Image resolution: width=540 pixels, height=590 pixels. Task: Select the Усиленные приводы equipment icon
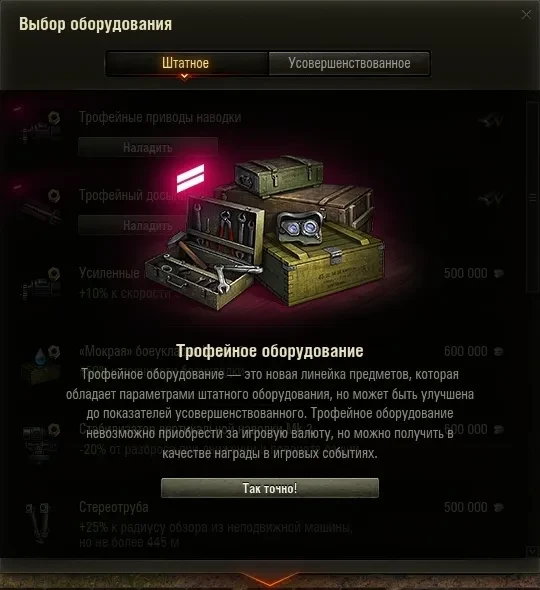(x=40, y=285)
